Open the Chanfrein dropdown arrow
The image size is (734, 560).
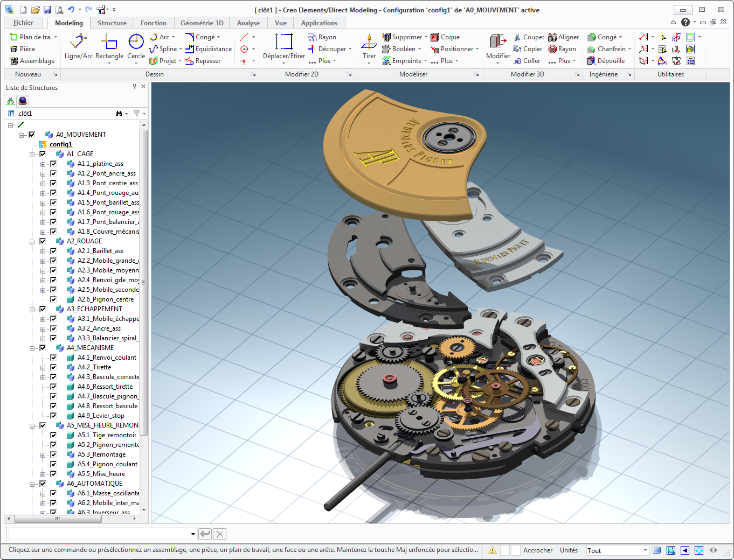pos(629,49)
